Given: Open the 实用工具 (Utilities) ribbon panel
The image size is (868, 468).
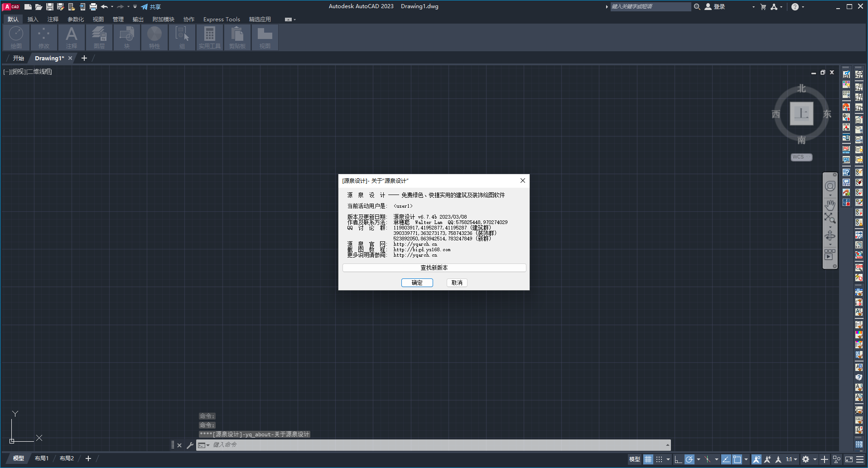Looking at the screenshot, I should pos(209,37).
